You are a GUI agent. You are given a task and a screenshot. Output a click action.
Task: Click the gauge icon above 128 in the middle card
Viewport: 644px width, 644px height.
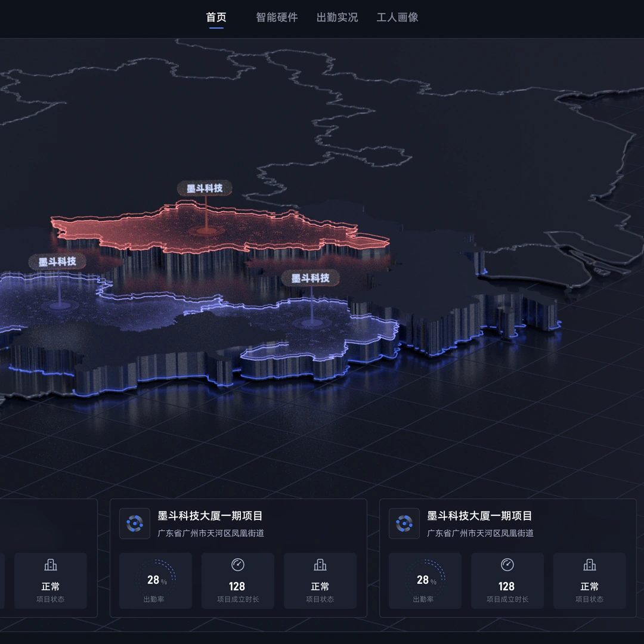[x=238, y=565]
